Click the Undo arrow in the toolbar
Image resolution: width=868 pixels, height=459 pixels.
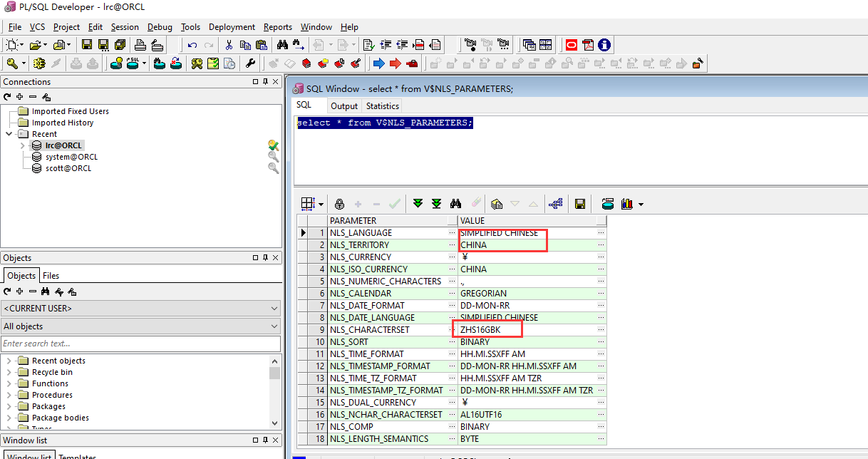[x=192, y=45]
